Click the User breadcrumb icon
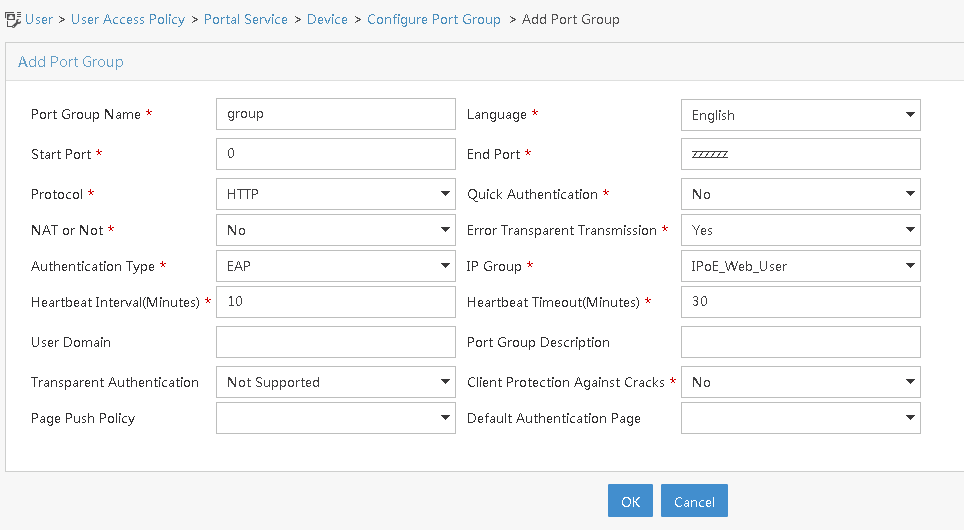 click(13, 20)
